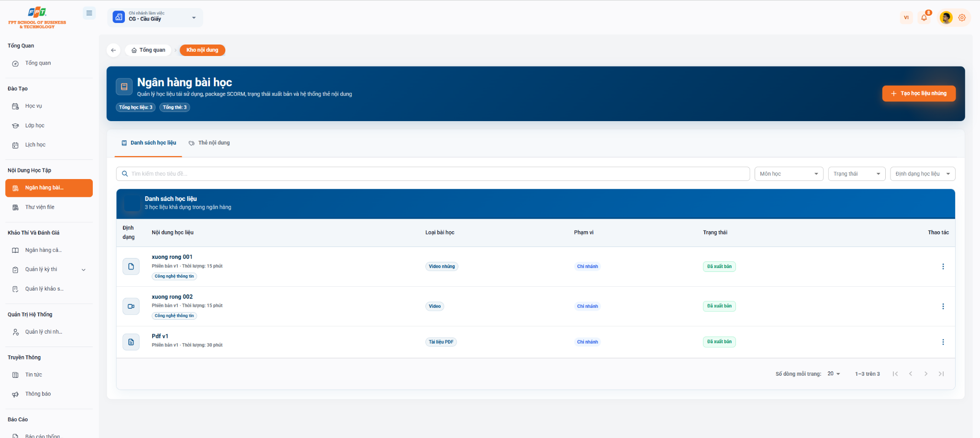This screenshot has width=980, height=438.
Task: Go to previous page
Action: coord(911,374)
